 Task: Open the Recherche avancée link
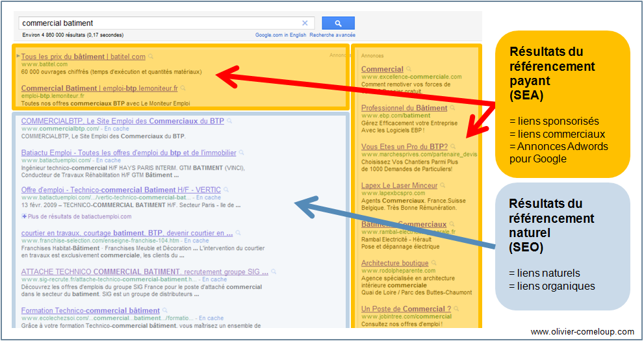(x=332, y=35)
